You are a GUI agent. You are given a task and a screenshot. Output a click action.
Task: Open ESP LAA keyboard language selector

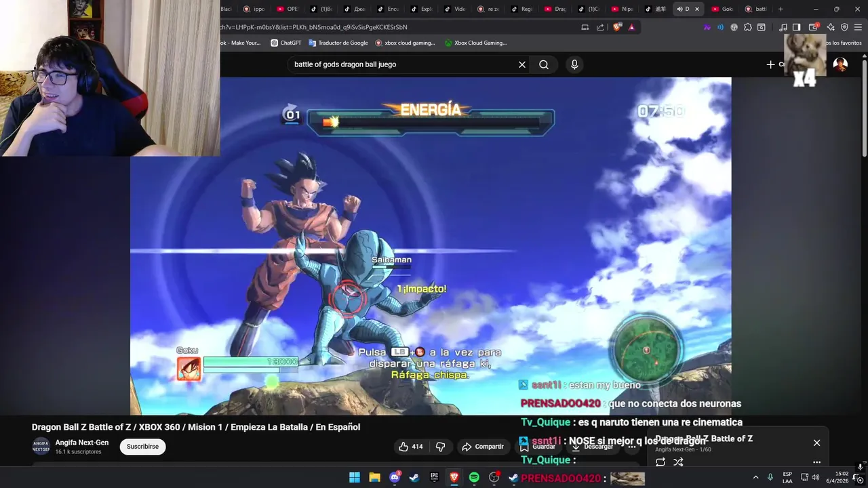point(787,478)
